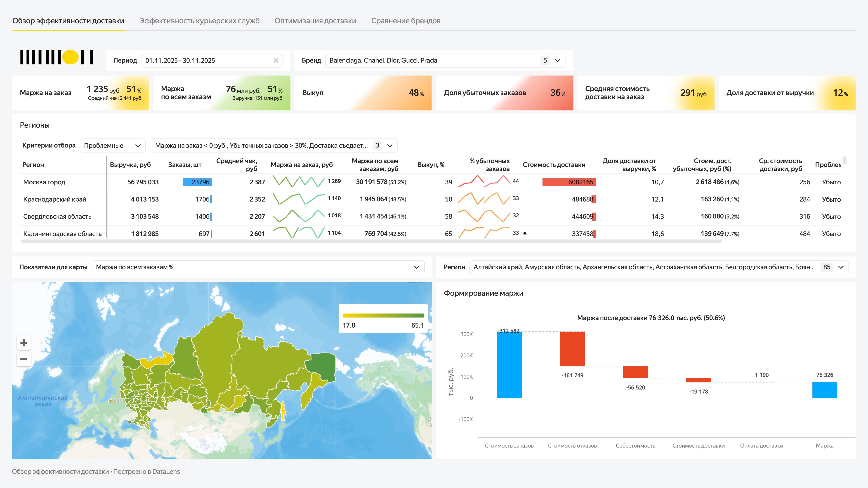Click the Доля доставки от выручки, % header

point(629,165)
